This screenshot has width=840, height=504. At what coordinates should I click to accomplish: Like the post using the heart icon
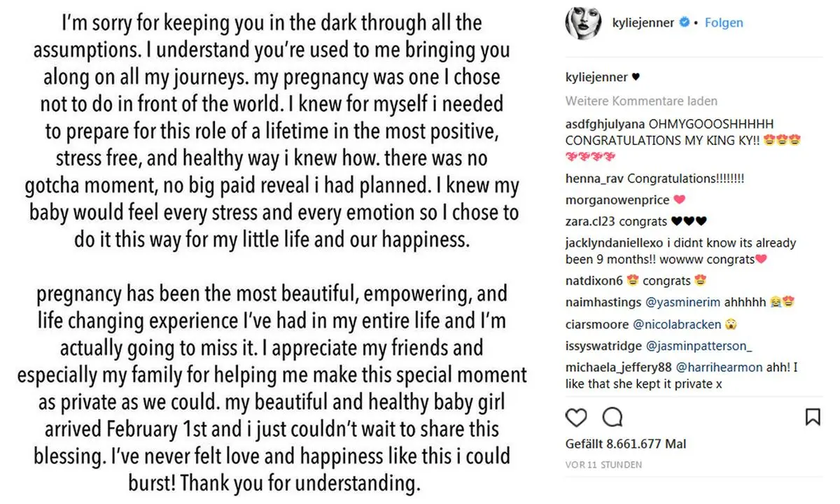[x=576, y=417]
